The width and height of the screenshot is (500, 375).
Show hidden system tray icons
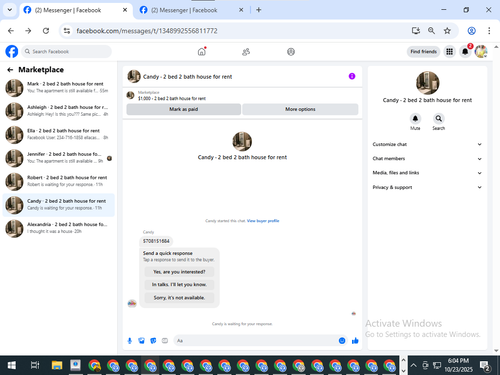[x=413, y=365]
